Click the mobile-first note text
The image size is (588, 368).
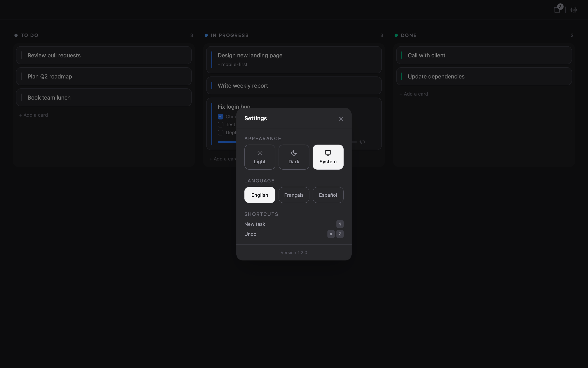click(233, 64)
